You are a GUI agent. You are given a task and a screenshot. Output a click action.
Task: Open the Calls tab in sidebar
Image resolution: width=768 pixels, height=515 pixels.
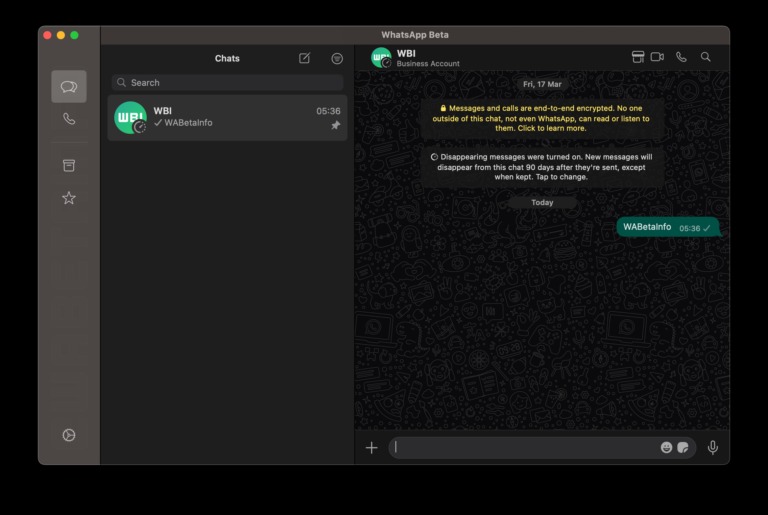69,119
